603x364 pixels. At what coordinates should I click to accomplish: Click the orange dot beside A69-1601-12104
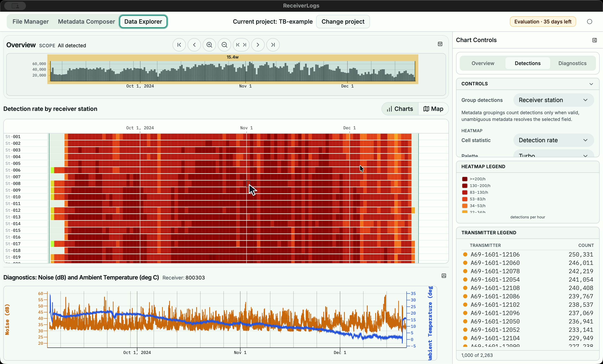click(x=465, y=338)
